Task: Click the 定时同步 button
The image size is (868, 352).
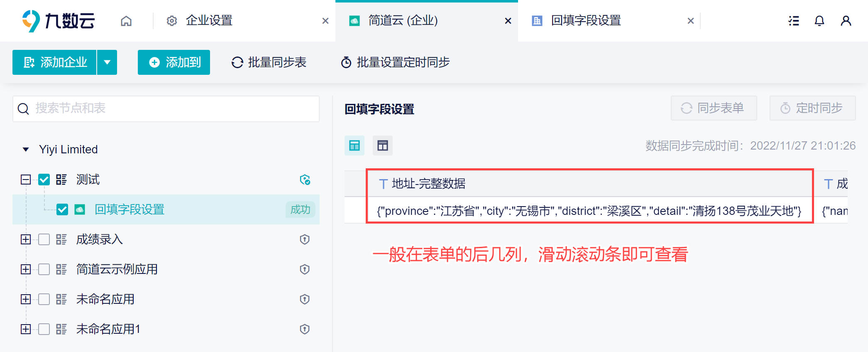Action: pyautogui.click(x=813, y=108)
